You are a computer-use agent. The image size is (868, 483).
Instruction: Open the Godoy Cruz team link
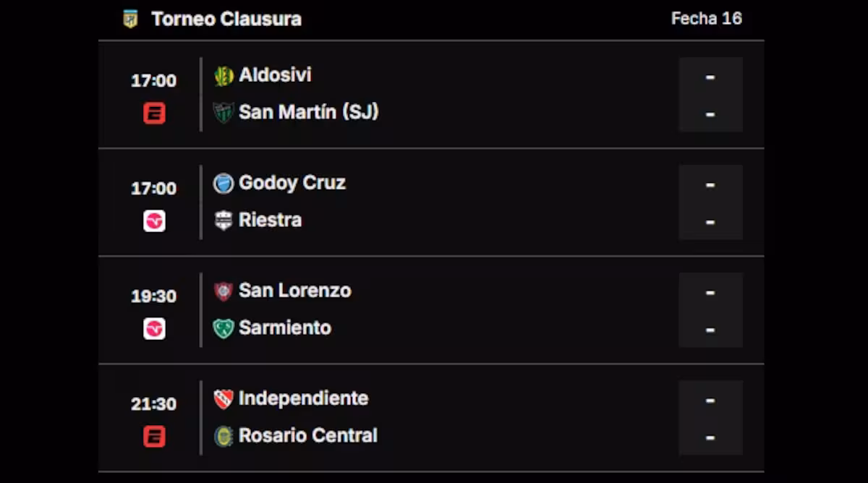[292, 183]
